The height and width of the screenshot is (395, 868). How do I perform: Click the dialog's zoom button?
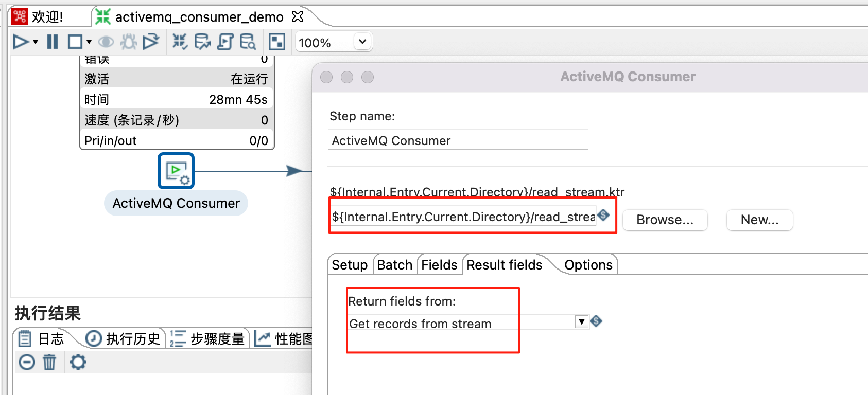[368, 77]
